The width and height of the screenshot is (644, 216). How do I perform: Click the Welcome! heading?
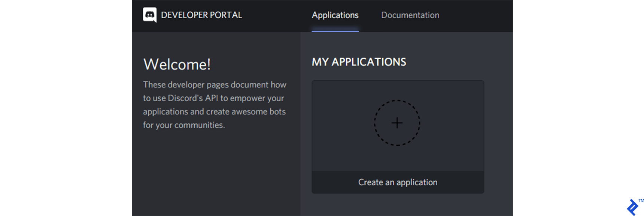click(177, 64)
